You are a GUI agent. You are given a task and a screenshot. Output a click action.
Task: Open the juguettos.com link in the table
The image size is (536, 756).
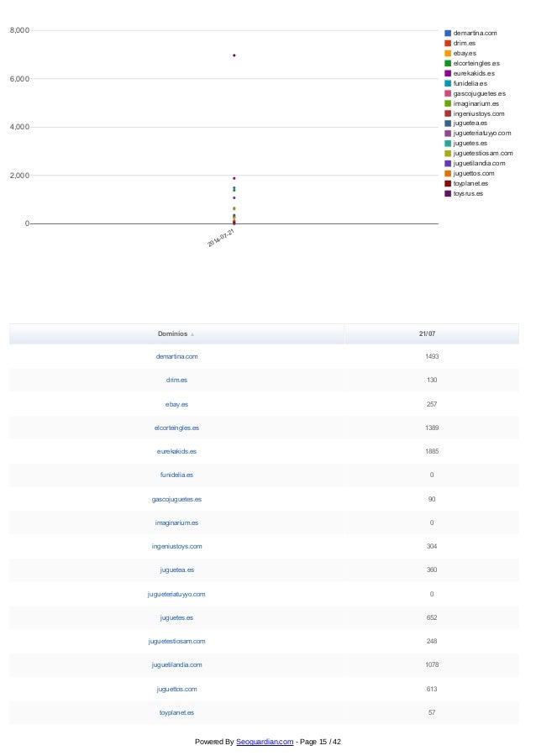pyautogui.click(x=177, y=690)
